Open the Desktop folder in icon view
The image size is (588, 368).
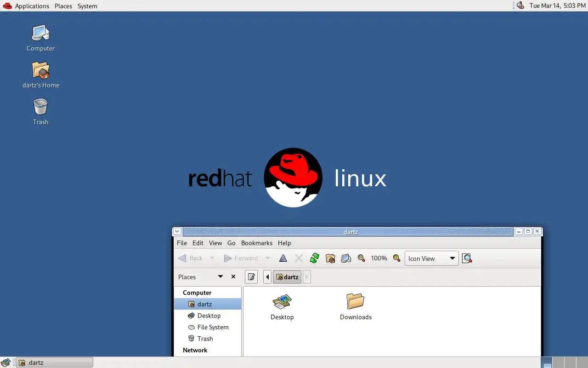tap(282, 307)
